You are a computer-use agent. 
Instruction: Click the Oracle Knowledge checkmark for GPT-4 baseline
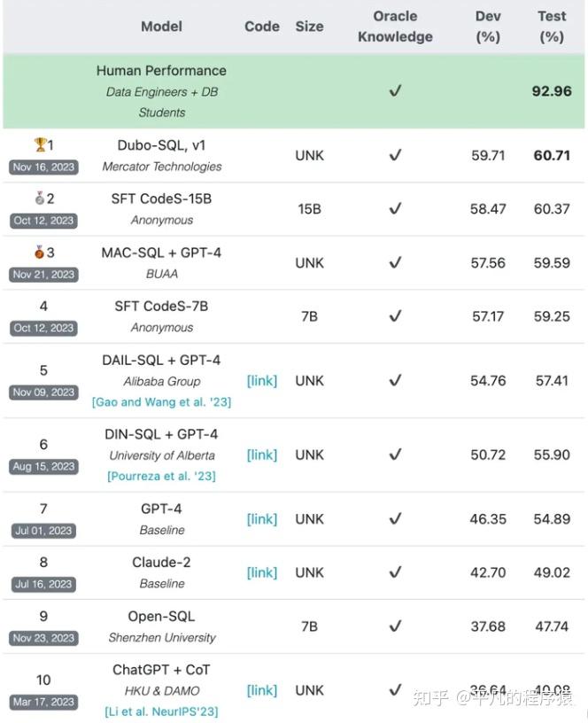pyautogui.click(x=395, y=518)
